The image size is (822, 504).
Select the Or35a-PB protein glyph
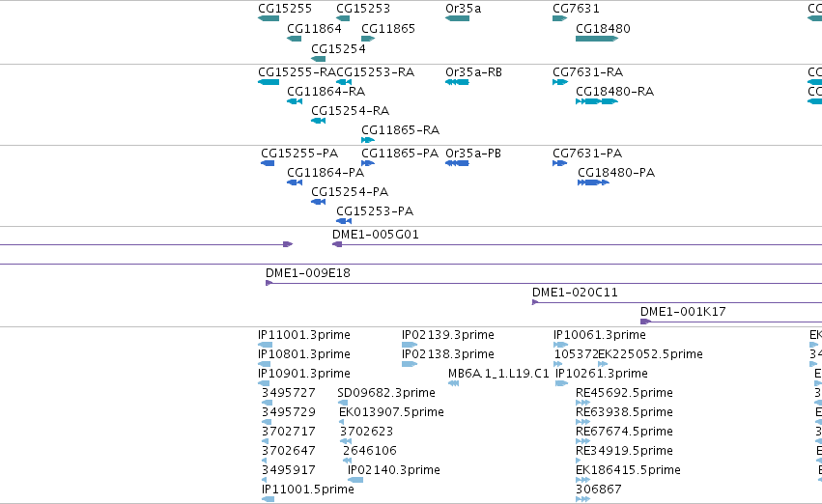click(457, 163)
